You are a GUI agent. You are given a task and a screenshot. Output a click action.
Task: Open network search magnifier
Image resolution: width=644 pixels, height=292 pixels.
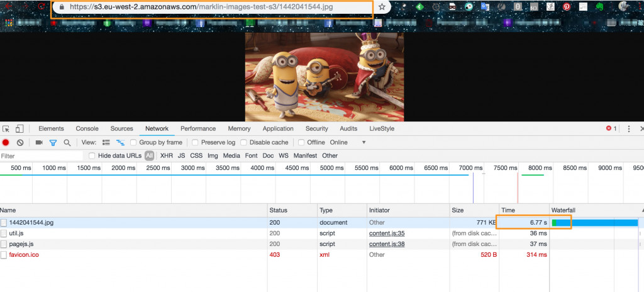[x=67, y=143]
